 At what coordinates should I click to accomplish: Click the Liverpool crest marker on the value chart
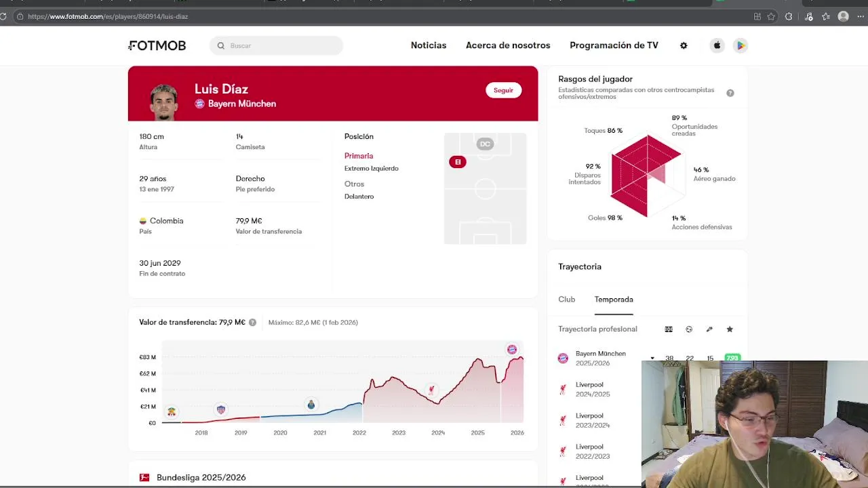(x=431, y=390)
